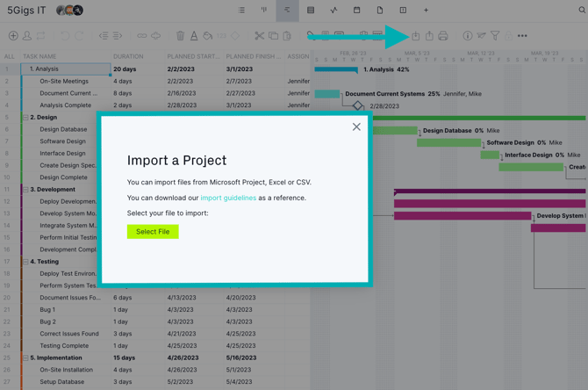This screenshot has width=588, height=390.
Task: Click the Document Current Systems 25% bar
Action: pyautogui.click(x=327, y=94)
